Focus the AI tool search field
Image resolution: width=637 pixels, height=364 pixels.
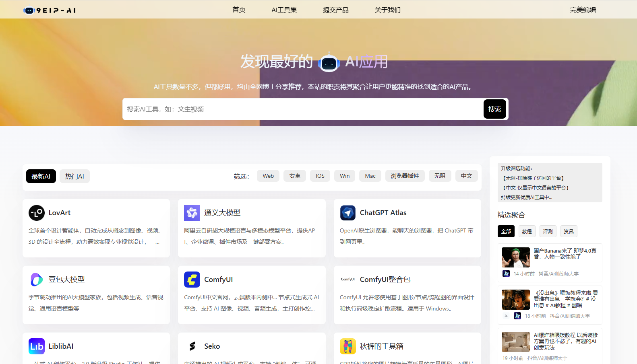[302, 109]
